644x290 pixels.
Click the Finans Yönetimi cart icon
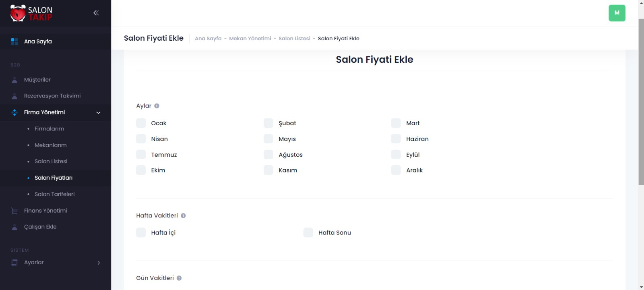pos(14,211)
